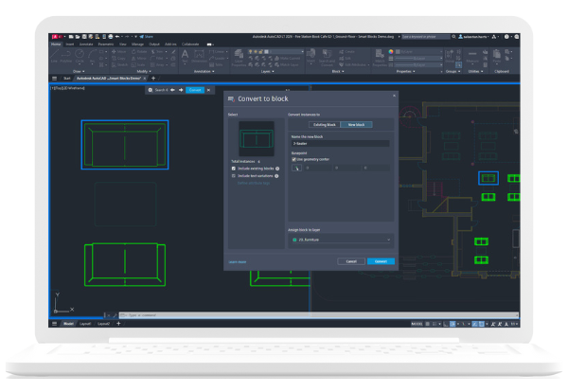
Task: Click the Group tool icon
Action: coord(449,57)
